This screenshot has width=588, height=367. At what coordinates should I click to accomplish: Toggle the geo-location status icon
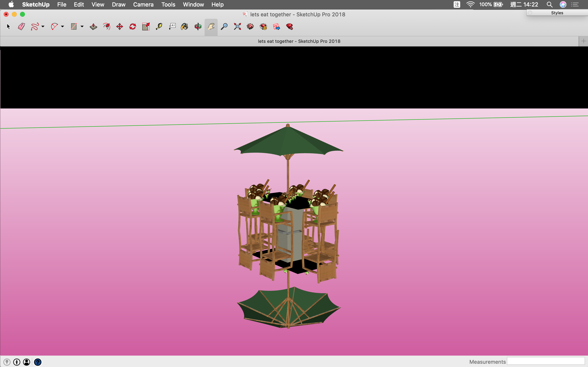[7, 362]
